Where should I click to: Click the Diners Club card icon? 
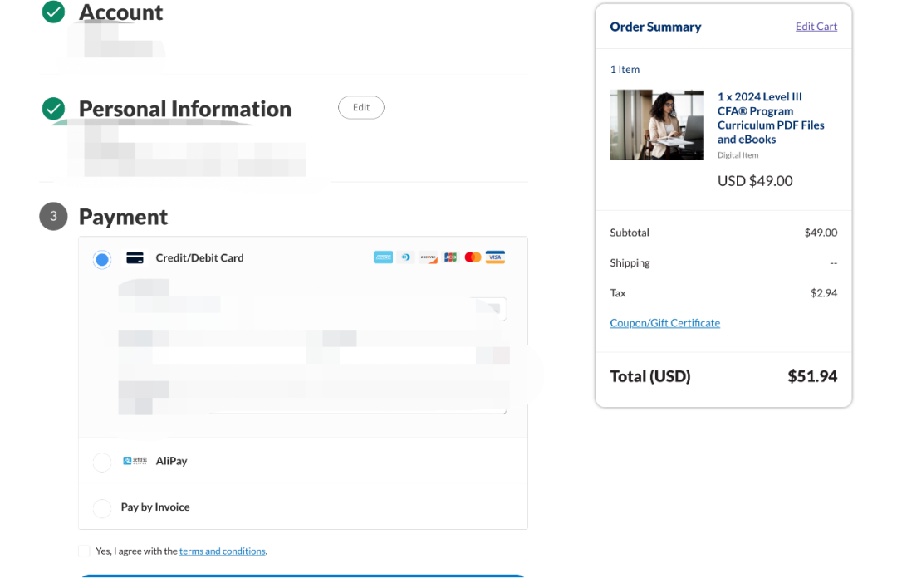point(405,257)
